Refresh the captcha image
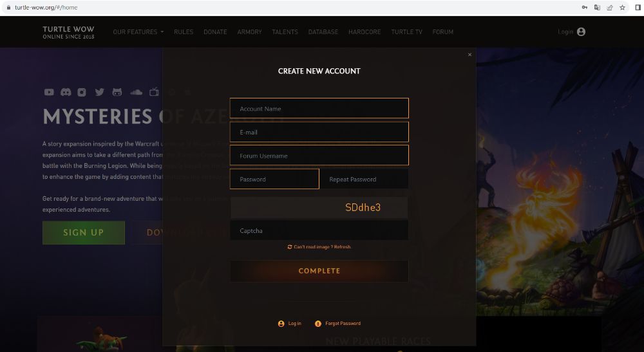Image resolution: width=644 pixels, height=352 pixels. pos(319,247)
